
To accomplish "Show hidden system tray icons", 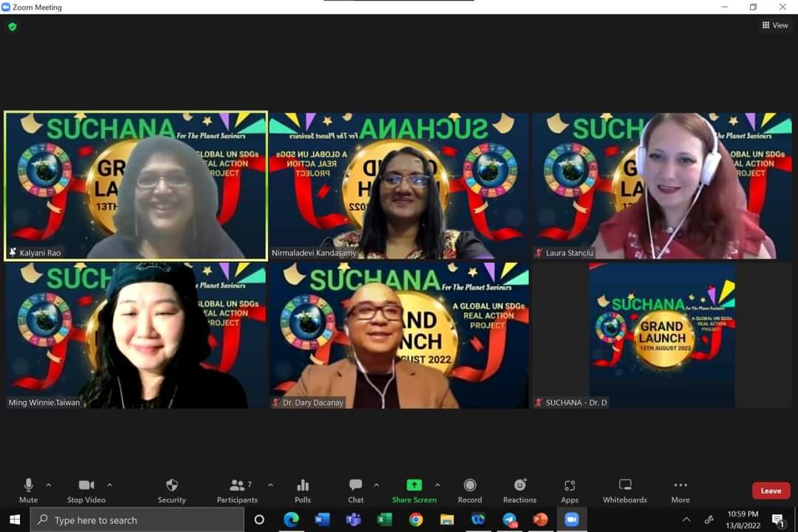I will (686, 519).
